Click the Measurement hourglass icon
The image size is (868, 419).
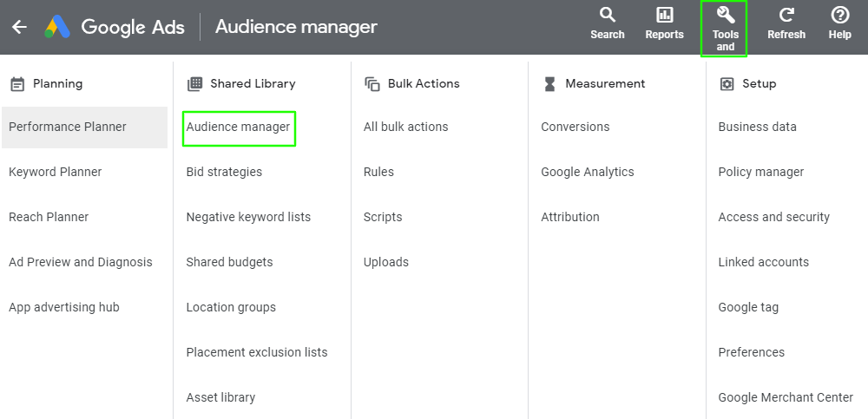pos(549,84)
